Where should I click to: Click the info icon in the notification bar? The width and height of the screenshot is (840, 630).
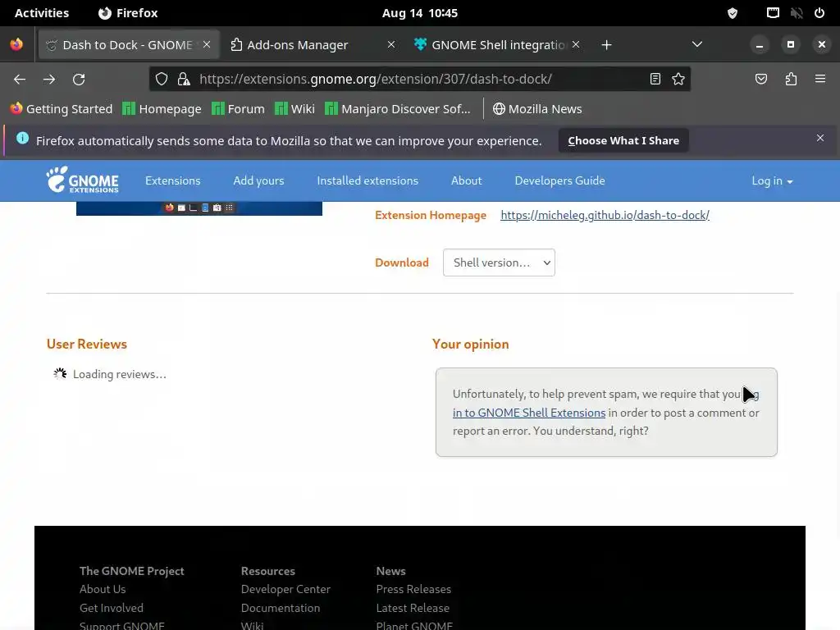(x=22, y=138)
